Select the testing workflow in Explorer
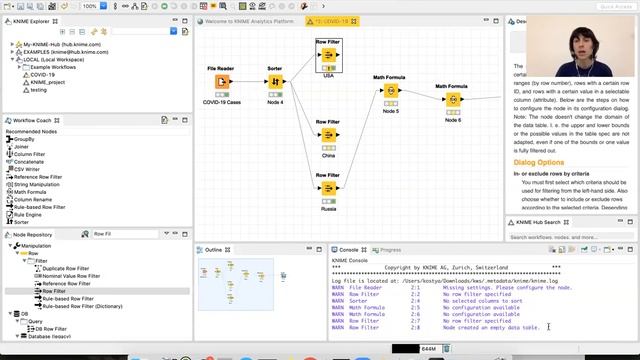Viewport: 640px width, 360px height. coord(38,90)
